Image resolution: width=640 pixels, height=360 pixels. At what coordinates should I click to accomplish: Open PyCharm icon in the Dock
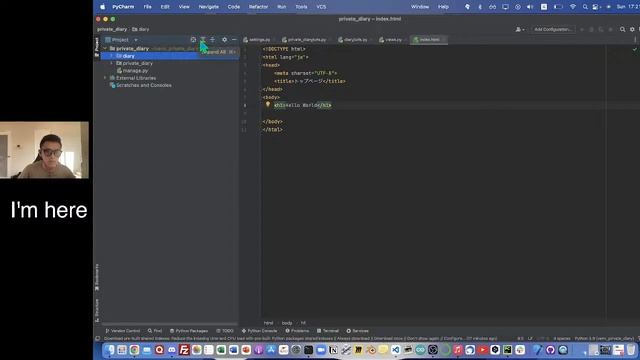click(x=507, y=350)
